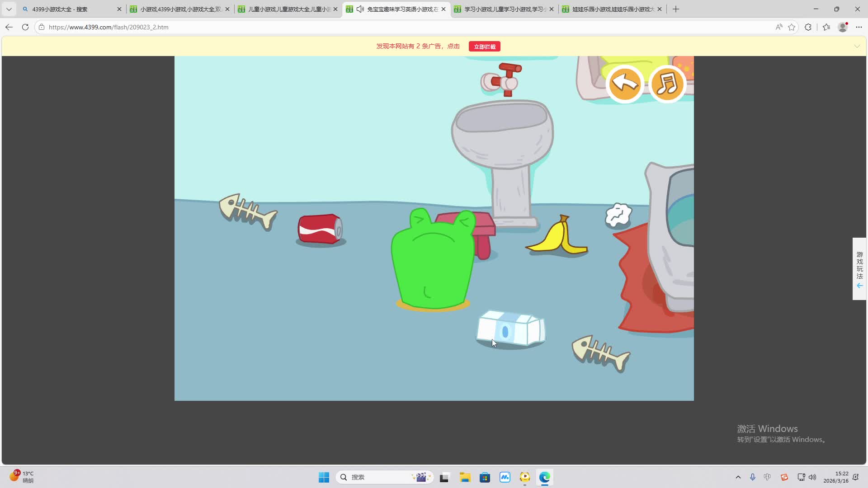Click the 立即拦截 ad block button
The width and height of the screenshot is (868, 488).
pyautogui.click(x=484, y=47)
